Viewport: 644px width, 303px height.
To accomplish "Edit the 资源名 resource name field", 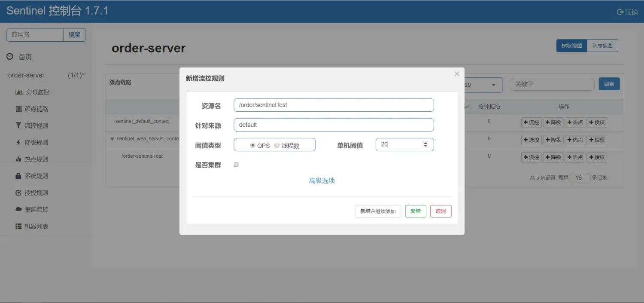I will pyautogui.click(x=334, y=105).
